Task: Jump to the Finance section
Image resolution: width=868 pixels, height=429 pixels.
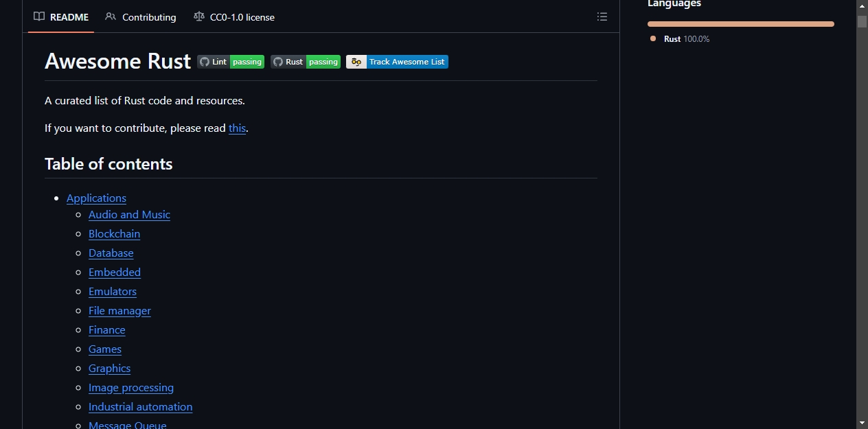Action: tap(107, 330)
